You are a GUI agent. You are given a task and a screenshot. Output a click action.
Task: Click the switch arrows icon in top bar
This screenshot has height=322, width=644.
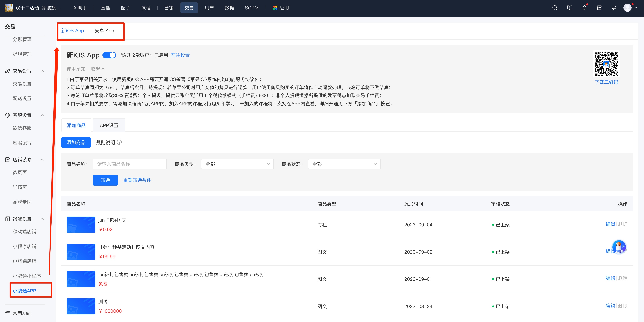click(x=614, y=8)
